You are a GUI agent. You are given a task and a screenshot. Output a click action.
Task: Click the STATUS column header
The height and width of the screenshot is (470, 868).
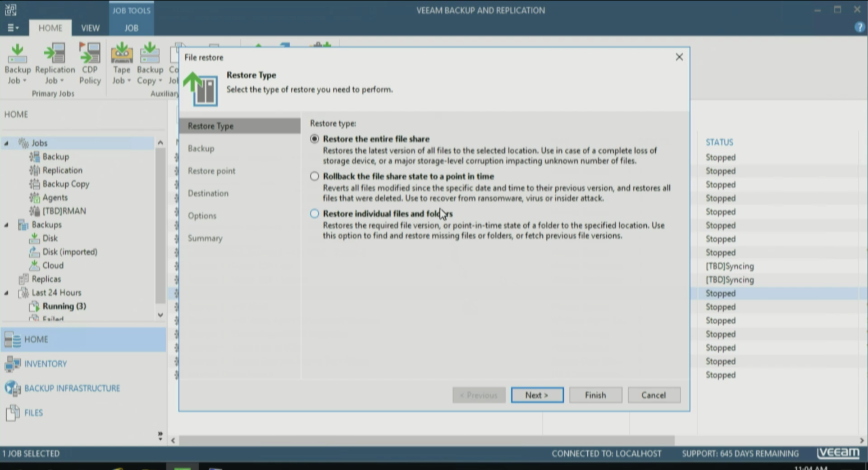pyautogui.click(x=720, y=143)
